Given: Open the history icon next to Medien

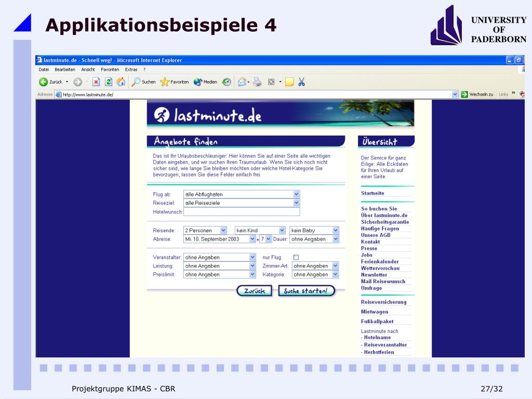Looking at the screenshot, I should (227, 82).
